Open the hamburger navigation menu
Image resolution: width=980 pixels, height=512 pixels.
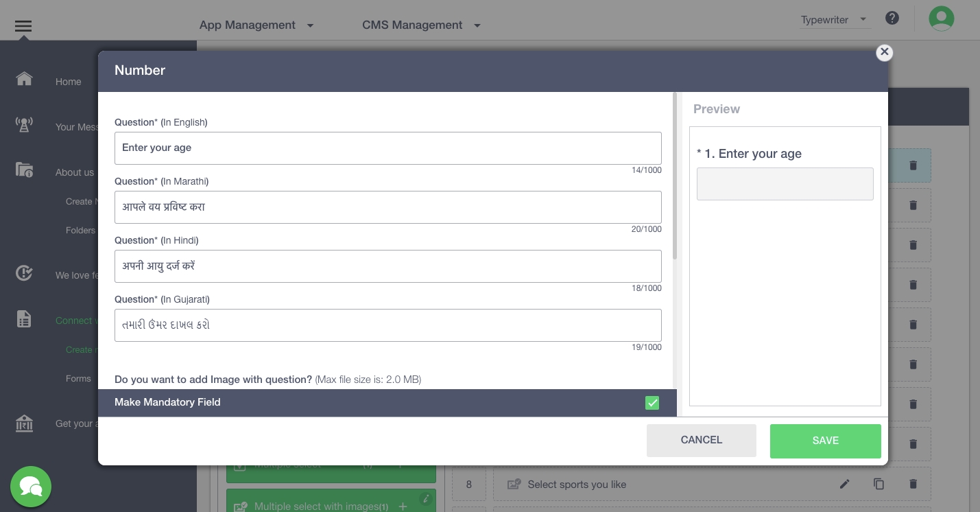pyautogui.click(x=23, y=26)
